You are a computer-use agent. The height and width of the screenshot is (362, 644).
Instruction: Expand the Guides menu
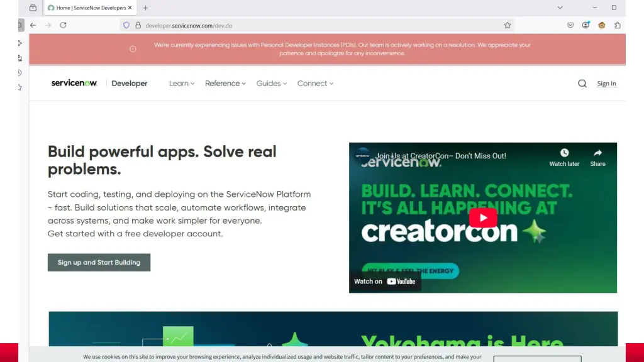click(x=272, y=84)
